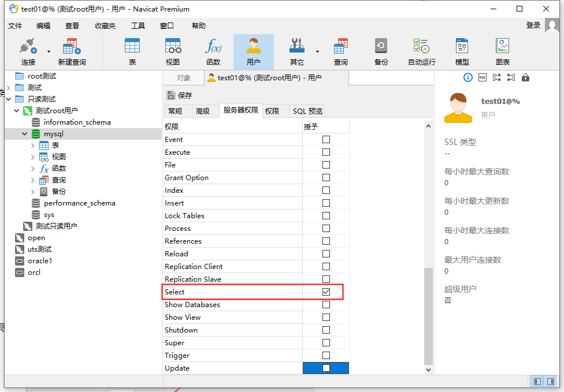The height and width of the screenshot is (392, 564).
Task: Click the 授予 column header
Action: point(326,127)
